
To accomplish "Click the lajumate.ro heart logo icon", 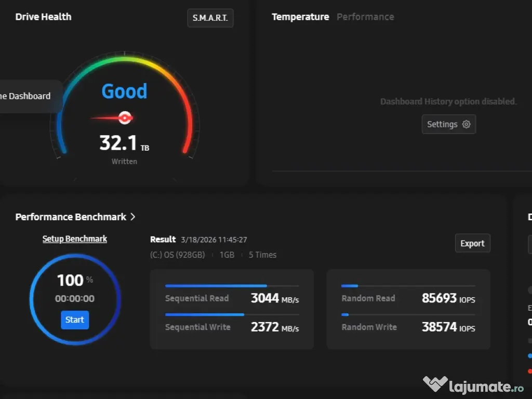I will pos(435,385).
